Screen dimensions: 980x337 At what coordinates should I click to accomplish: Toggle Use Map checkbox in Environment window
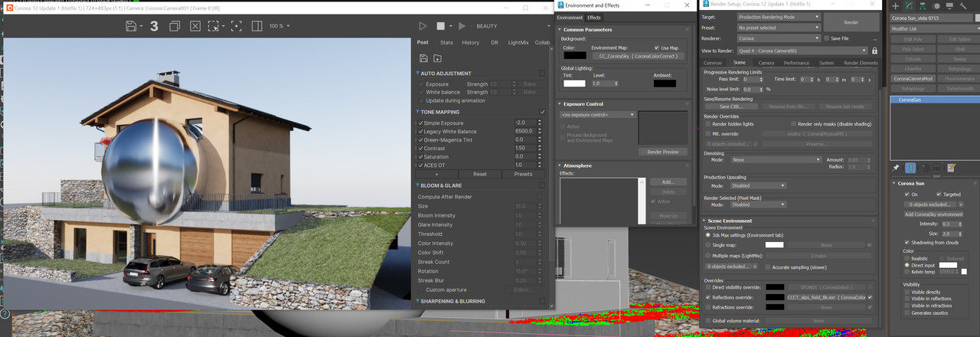pos(655,47)
